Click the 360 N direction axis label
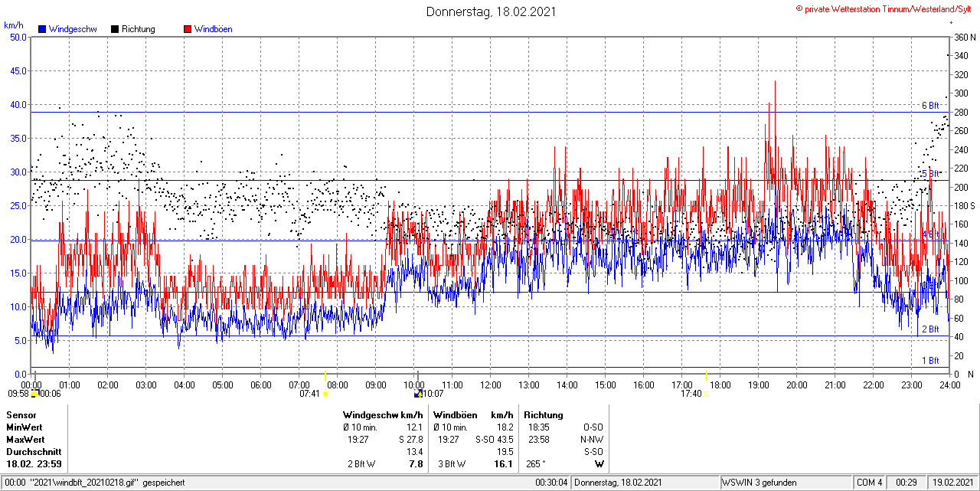Image resolution: width=980 pixels, height=491 pixels. point(964,37)
